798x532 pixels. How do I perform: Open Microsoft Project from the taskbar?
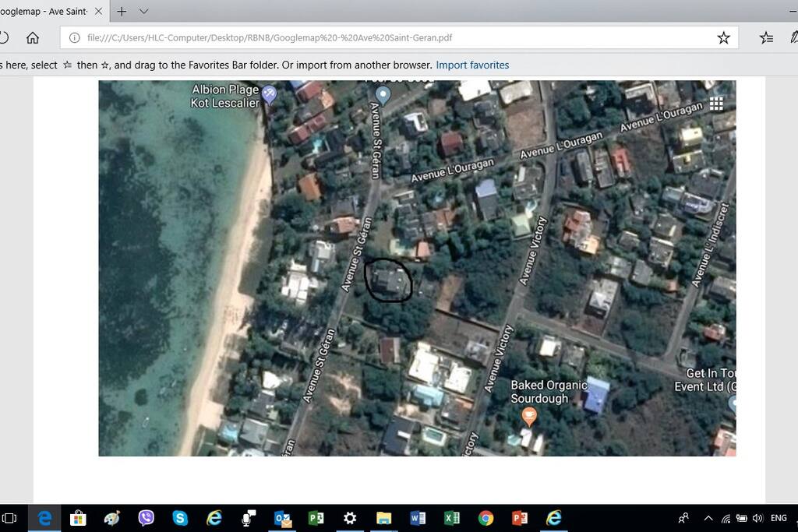[x=316, y=518]
